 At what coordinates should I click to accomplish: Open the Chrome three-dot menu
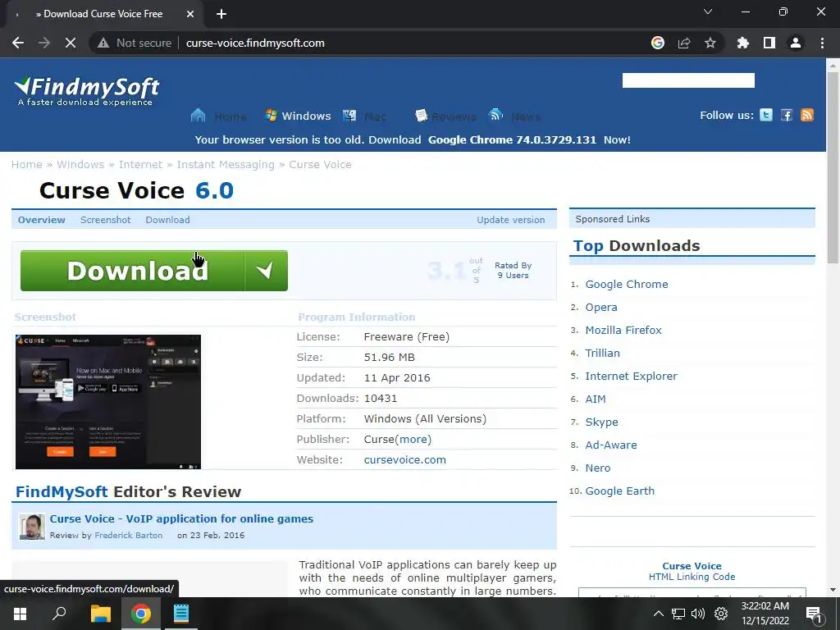coord(822,43)
